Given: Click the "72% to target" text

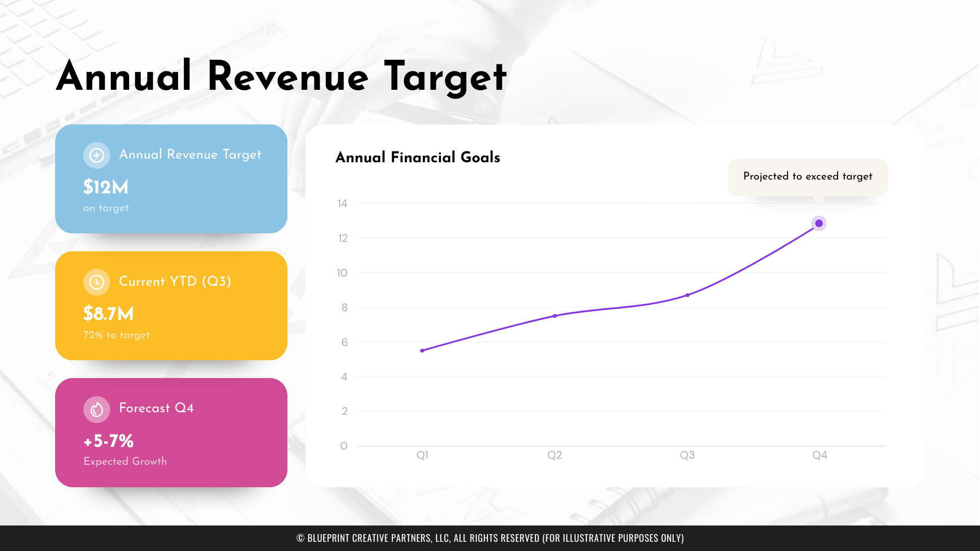Looking at the screenshot, I should [x=116, y=335].
